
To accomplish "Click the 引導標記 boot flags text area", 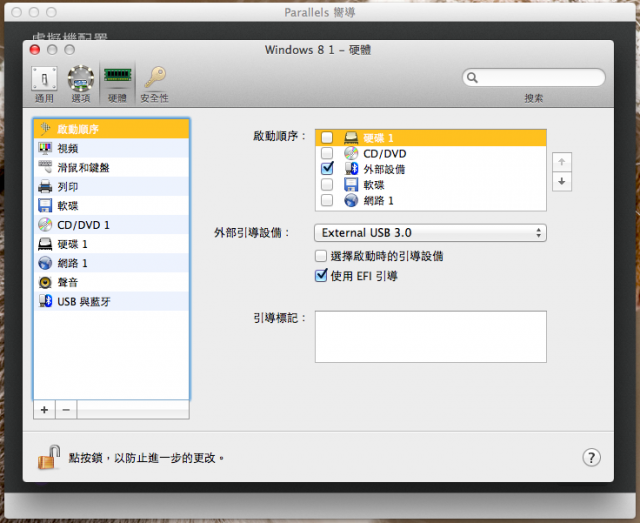I will pyautogui.click(x=431, y=337).
